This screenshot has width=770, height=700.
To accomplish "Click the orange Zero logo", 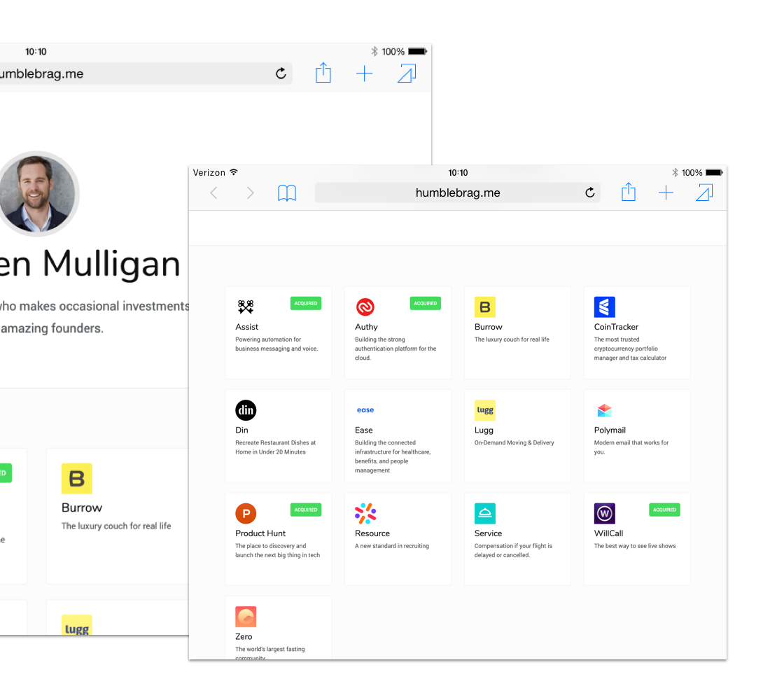I will pyautogui.click(x=246, y=617).
